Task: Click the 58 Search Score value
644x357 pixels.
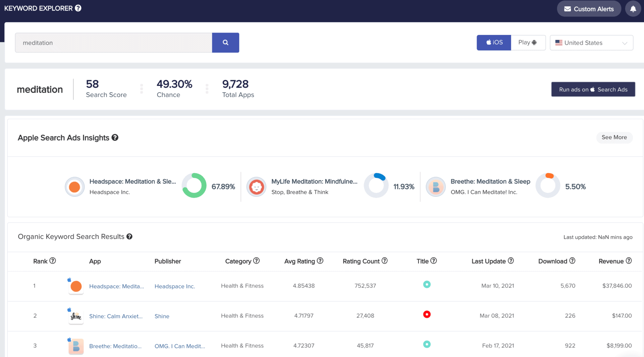Action: [x=92, y=84]
